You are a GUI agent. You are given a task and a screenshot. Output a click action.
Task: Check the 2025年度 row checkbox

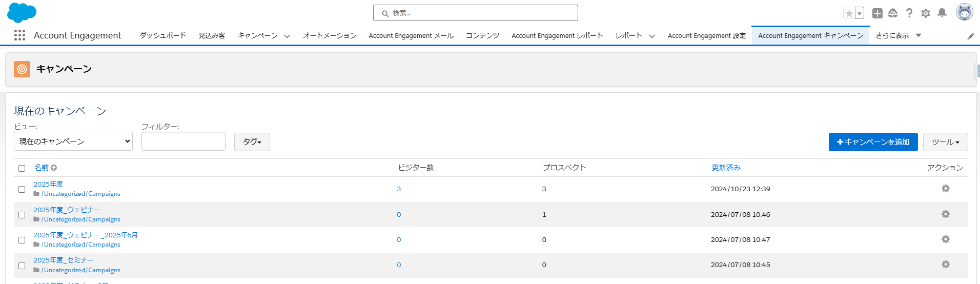[x=22, y=189]
